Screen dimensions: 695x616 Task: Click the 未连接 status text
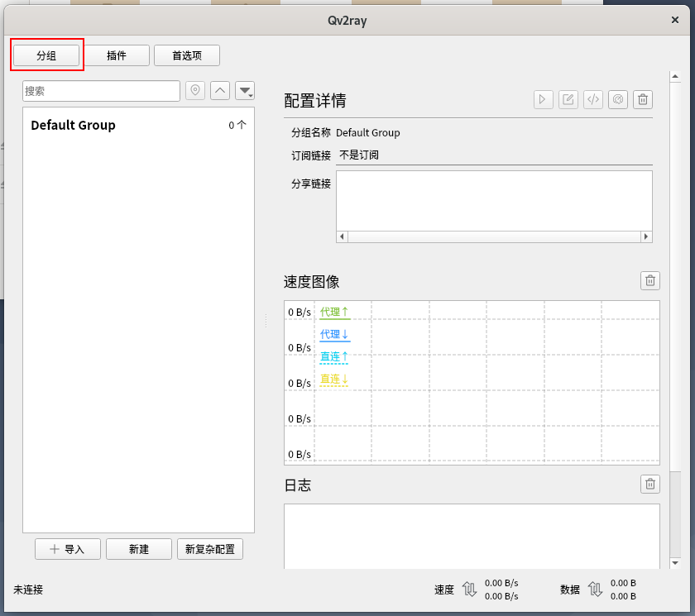28,590
